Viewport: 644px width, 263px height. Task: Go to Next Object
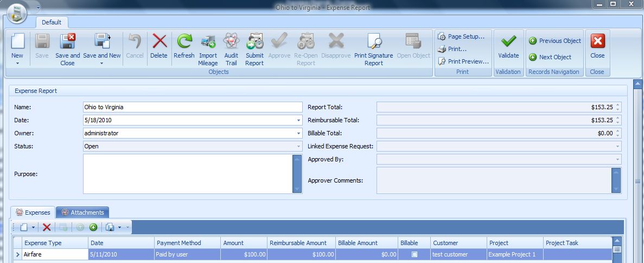click(x=550, y=57)
